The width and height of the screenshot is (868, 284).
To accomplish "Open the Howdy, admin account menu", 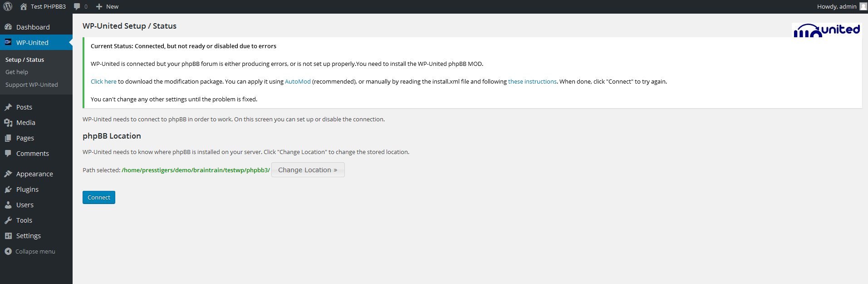I will click(x=837, y=6).
